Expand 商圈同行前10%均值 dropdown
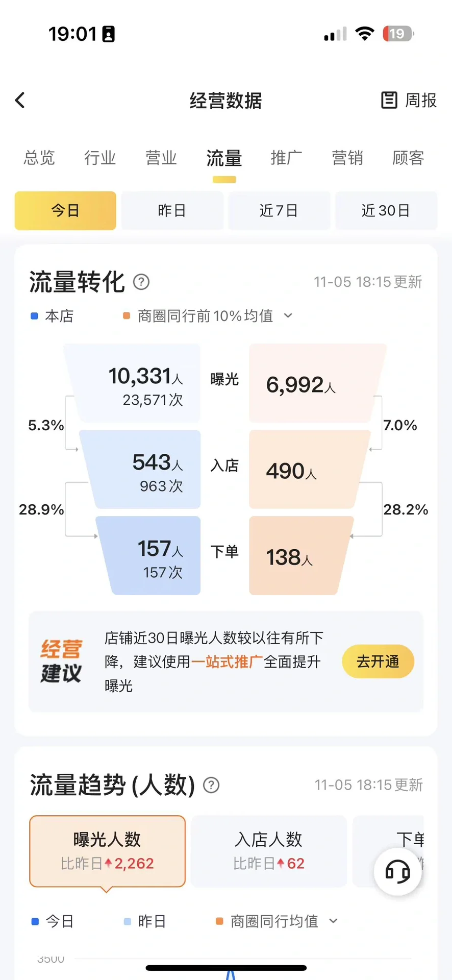Viewport: 452px width, 980px height. point(288,315)
